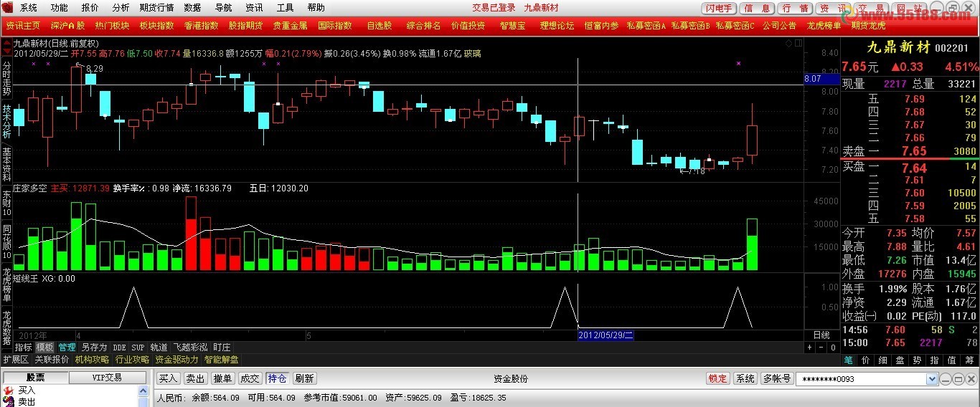Open the 工具 menu
The width and height of the screenshot is (980, 407).
[x=285, y=8]
